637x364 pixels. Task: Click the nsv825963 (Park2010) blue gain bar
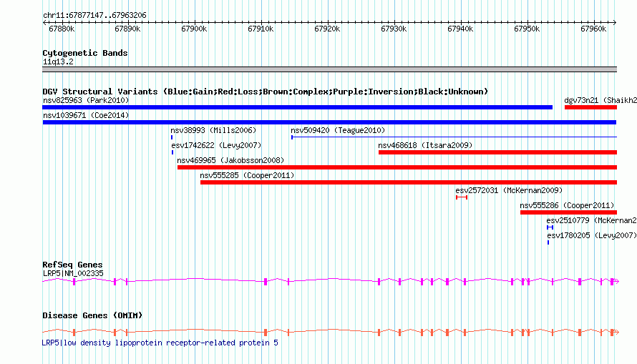297,107
